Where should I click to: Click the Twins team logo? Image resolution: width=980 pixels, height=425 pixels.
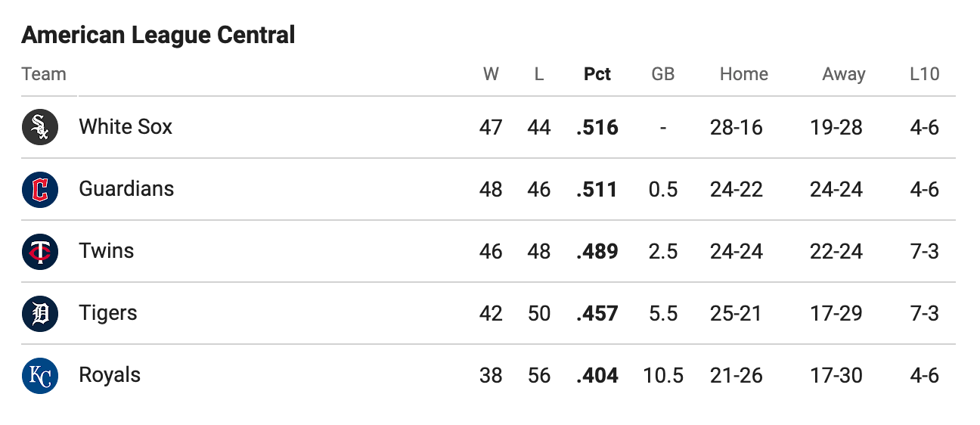pyautogui.click(x=40, y=251)
